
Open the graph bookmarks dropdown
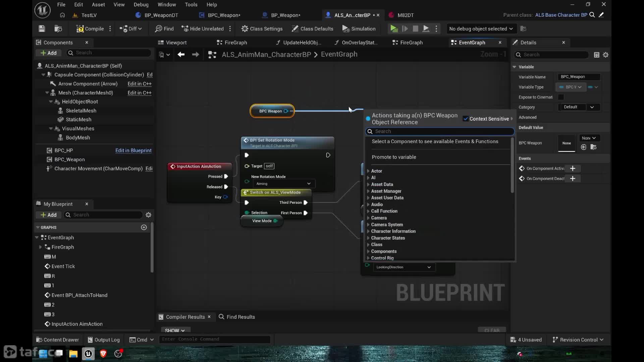click(x=164, y=55)
